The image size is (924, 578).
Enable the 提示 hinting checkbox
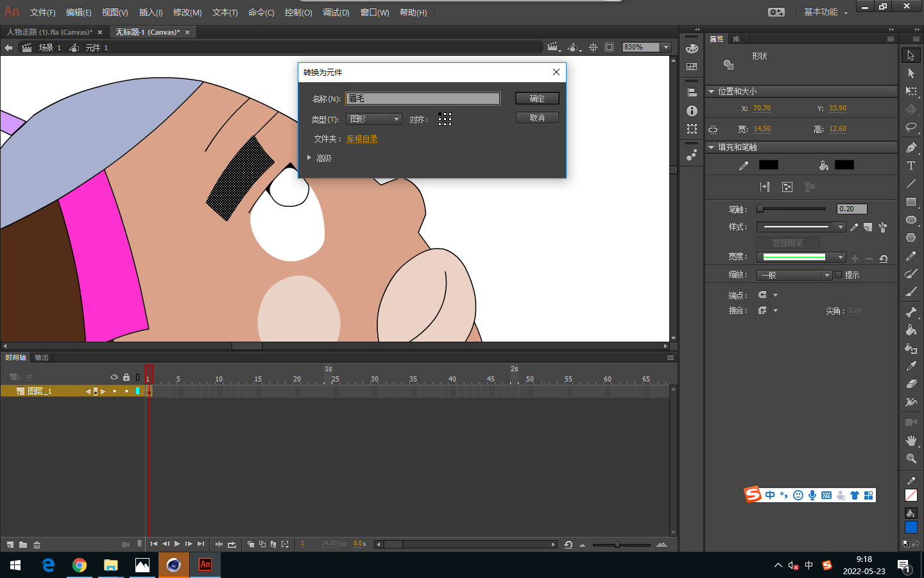838,275
